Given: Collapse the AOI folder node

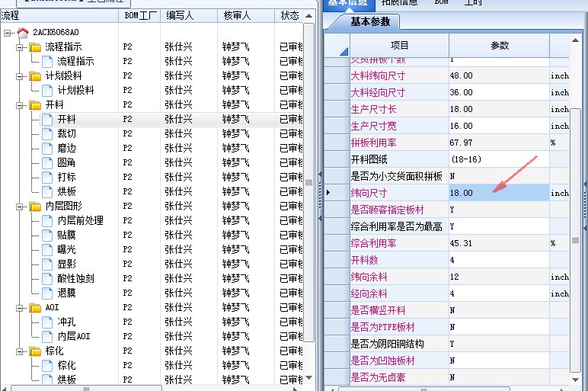Looking at the screenshot, I should pos(20,308).
